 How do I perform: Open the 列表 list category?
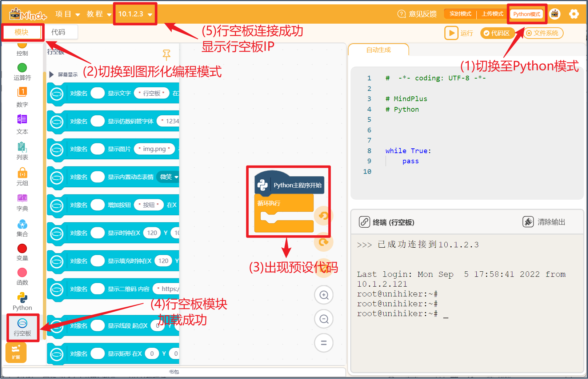tap(22, 151)
